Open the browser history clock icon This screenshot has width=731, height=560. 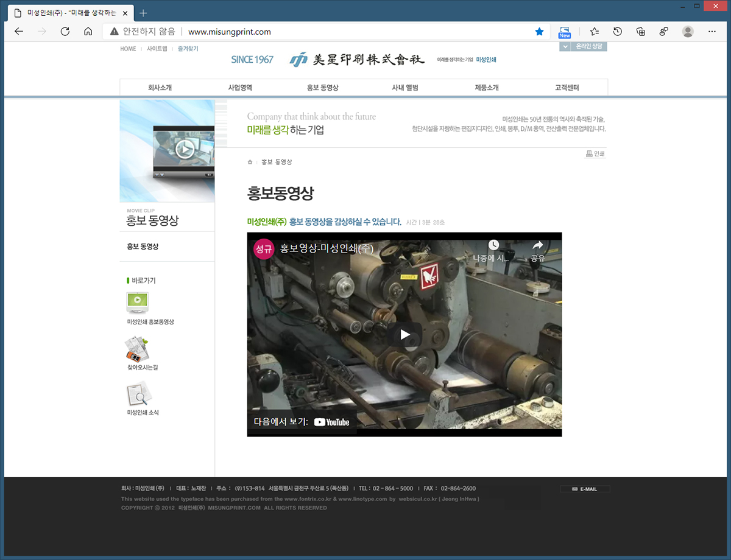(618, 32)
